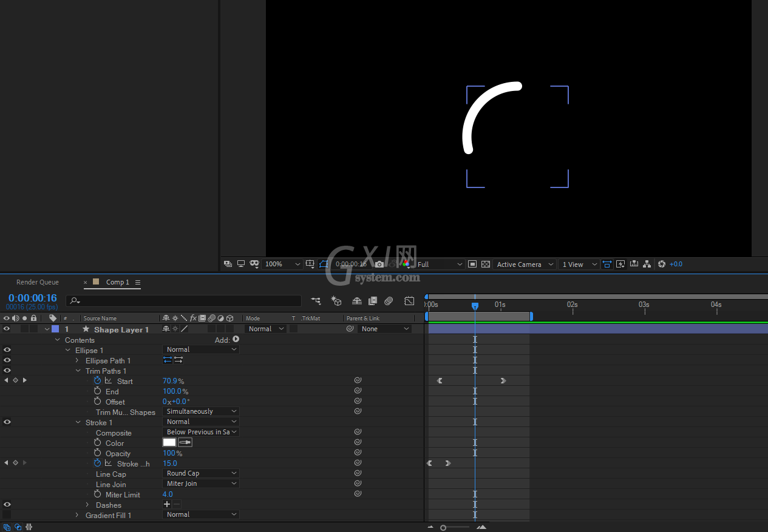Include Start property in graph editor
Image resolution: width=768 pixels, height=532 pixels.
pyautogui.click(x=108, y=380)
